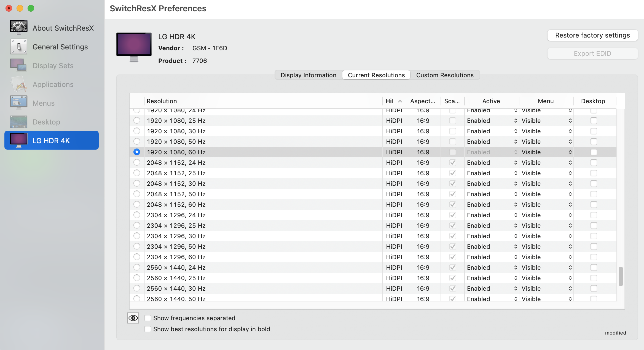Open the Desktop sidebar icon
Image resolution: width=644 pixels, height=350 pixels.
[x=18, y=122]
